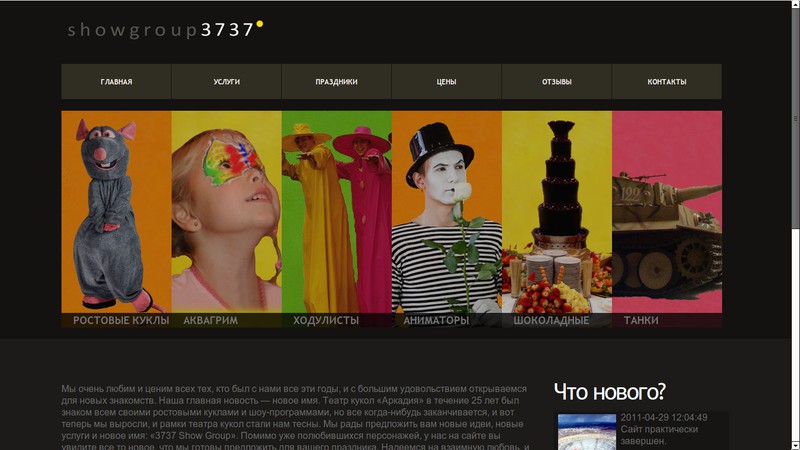Viewport: 800px width, 450px height.
Task: Click the news date 2011-04-29 12:04:49
Action: [664, 417]
